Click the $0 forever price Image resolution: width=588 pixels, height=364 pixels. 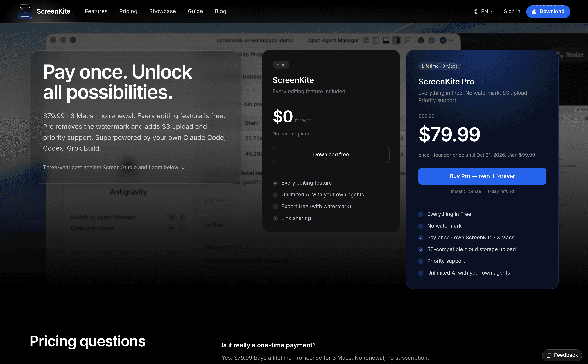click(x=292, y=117)
